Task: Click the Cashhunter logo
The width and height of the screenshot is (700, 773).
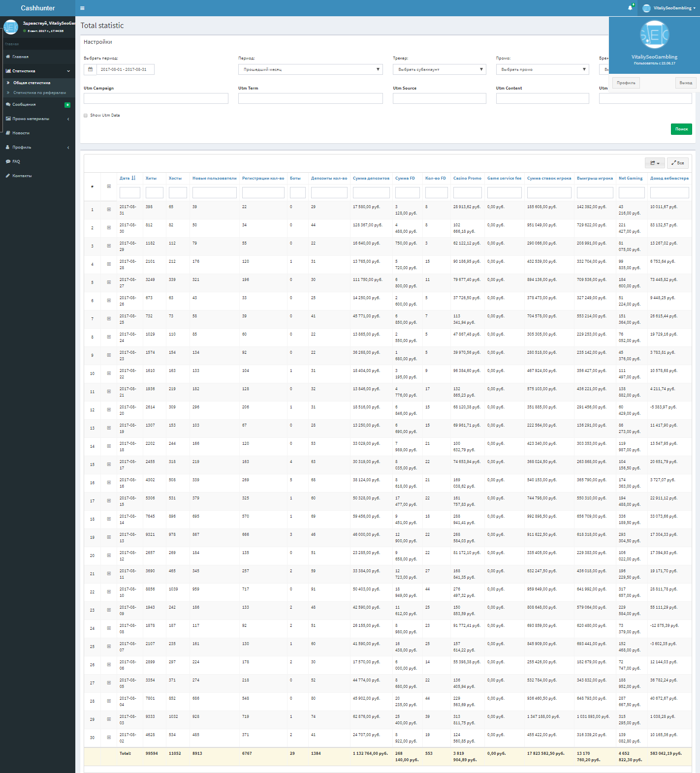Action: (38, 8)
